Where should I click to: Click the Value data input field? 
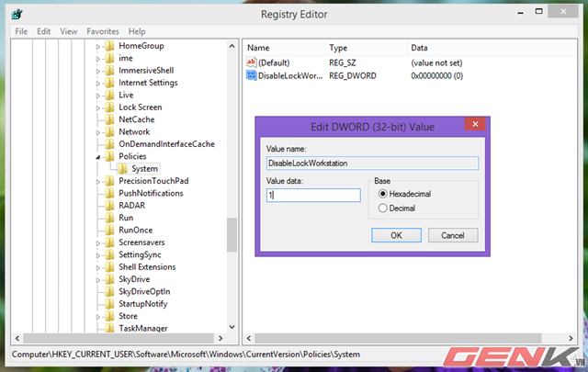tap(312, 195)
